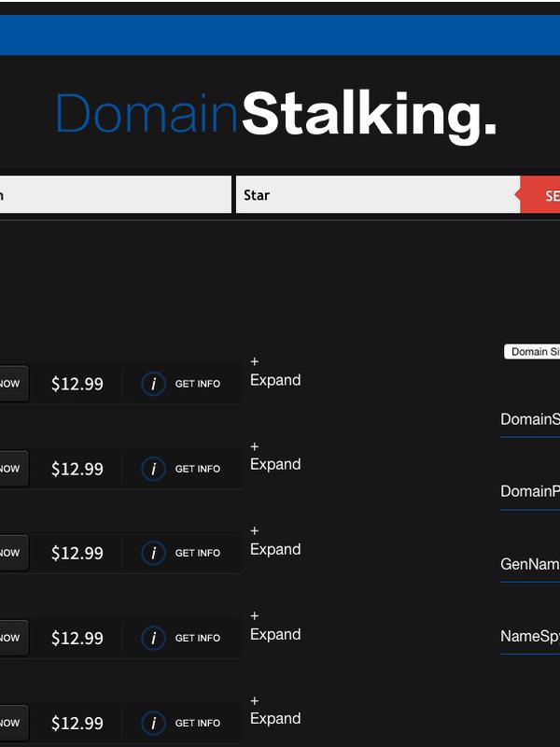Click the $12.99 price in the second row
Viewport: 560px width, 747px height.
[77, 470]
